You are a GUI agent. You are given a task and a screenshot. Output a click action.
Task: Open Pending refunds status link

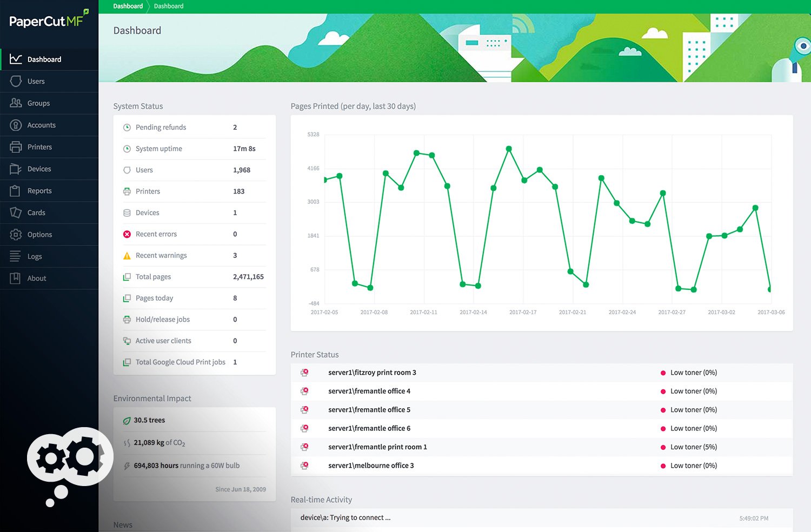(161, 128)
